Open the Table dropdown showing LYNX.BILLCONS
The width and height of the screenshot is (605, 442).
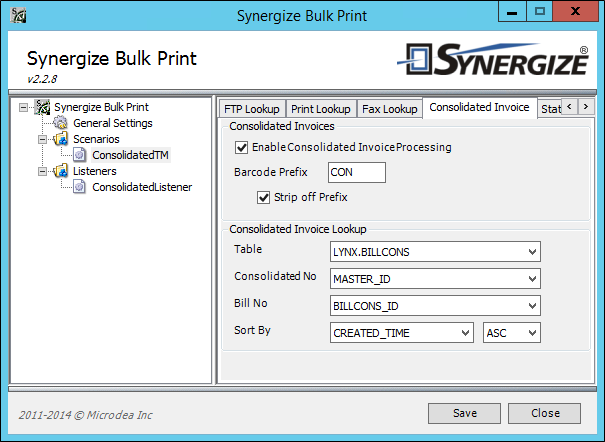435,252
